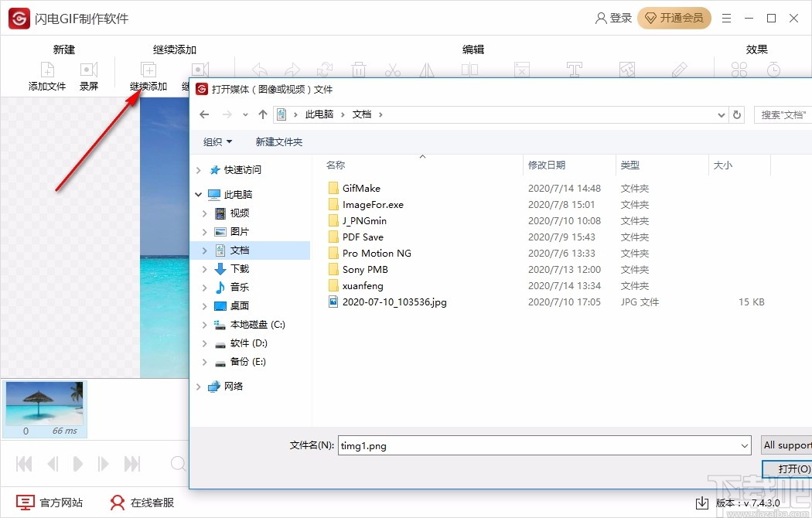Select 图片 in the navigation tree
Viewport: 812px width, 518px height.
coord(240,232)
